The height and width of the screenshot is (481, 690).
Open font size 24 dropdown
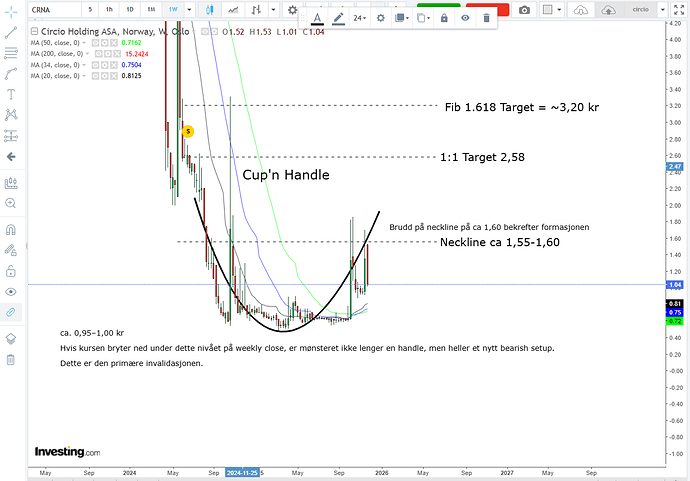click(x=359, y=18)
